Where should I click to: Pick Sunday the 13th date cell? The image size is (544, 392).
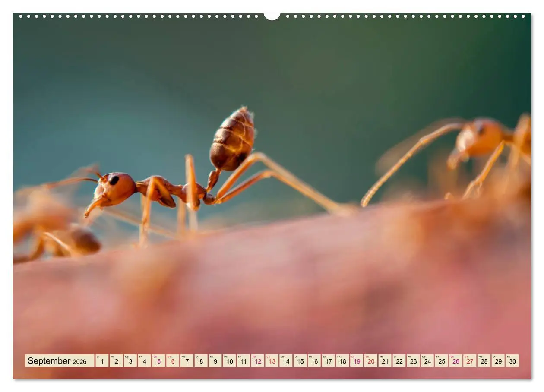coord(272,361)
